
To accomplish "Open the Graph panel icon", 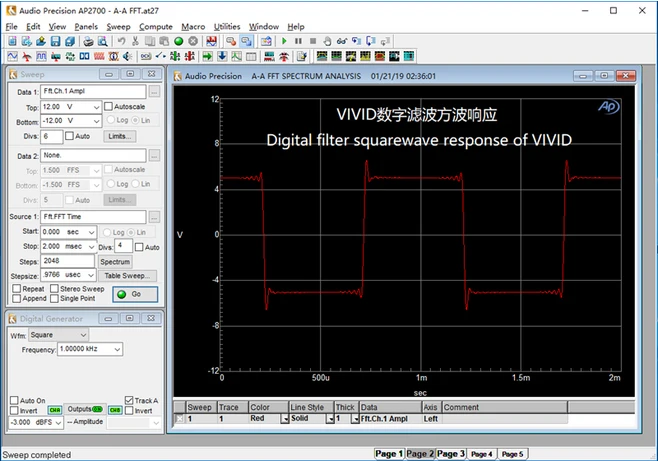I will click(236, 56).
